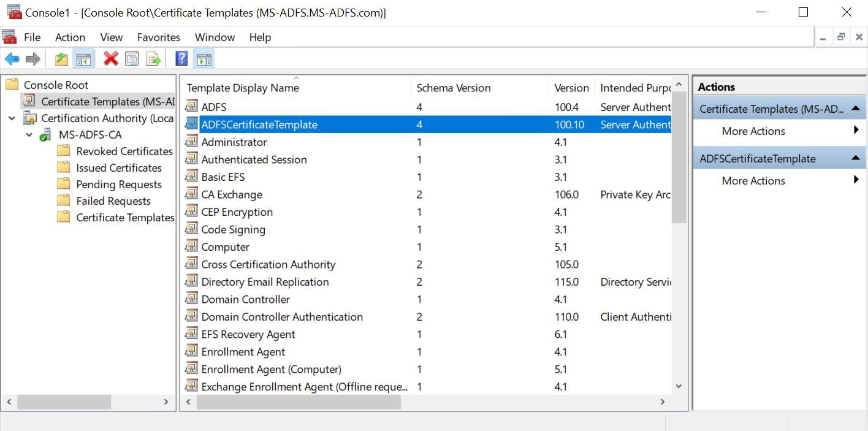Restore the inner MDI child window
The width and height of the screenshot is (868, 431).
tap(841, 37)
